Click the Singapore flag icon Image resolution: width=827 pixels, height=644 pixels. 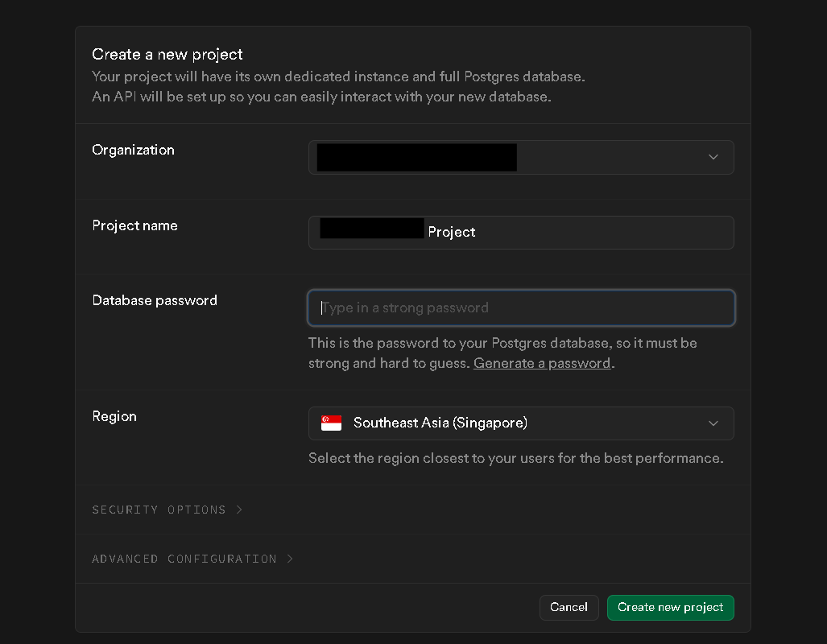[x=331, y=423]
